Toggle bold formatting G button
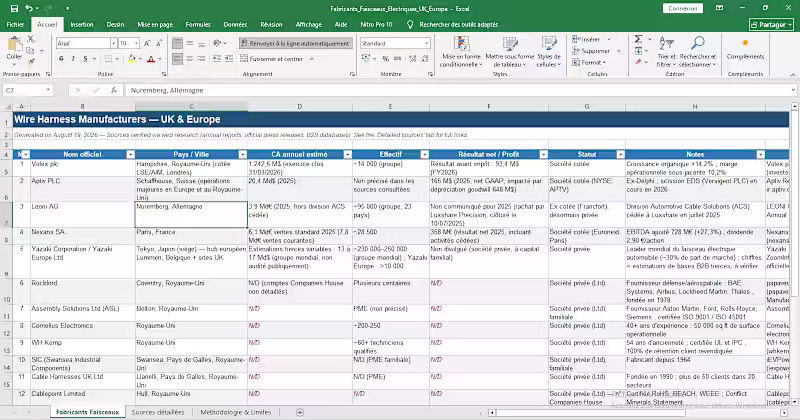 [61, 59]
